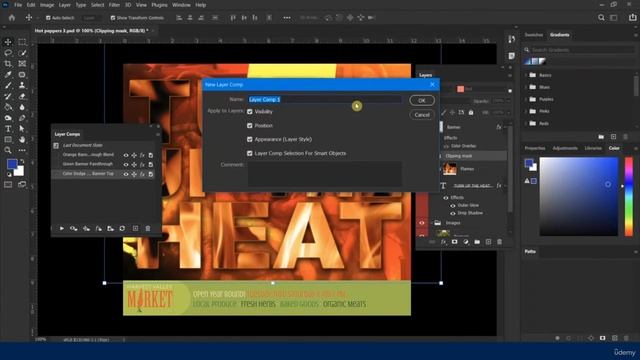Uncheck Visibility in New Layer Comp dialog
The height and width of the screenshot is (360, 640).
(250, 111)
